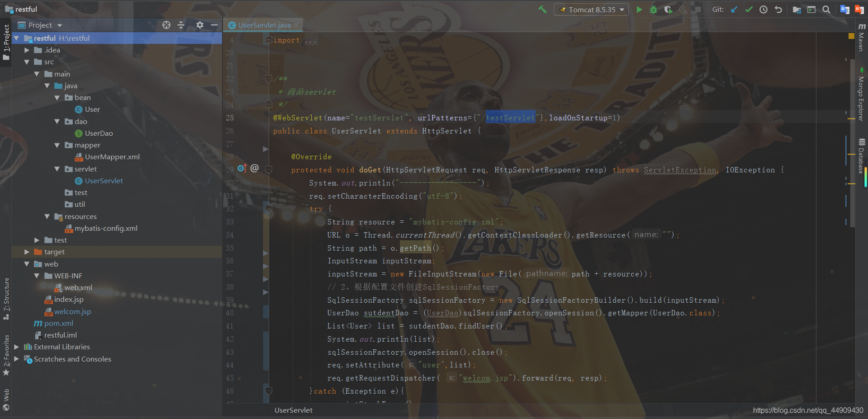Collapse the WEB-INF folder
The image size is (868, 419).
tap(37, 276)
